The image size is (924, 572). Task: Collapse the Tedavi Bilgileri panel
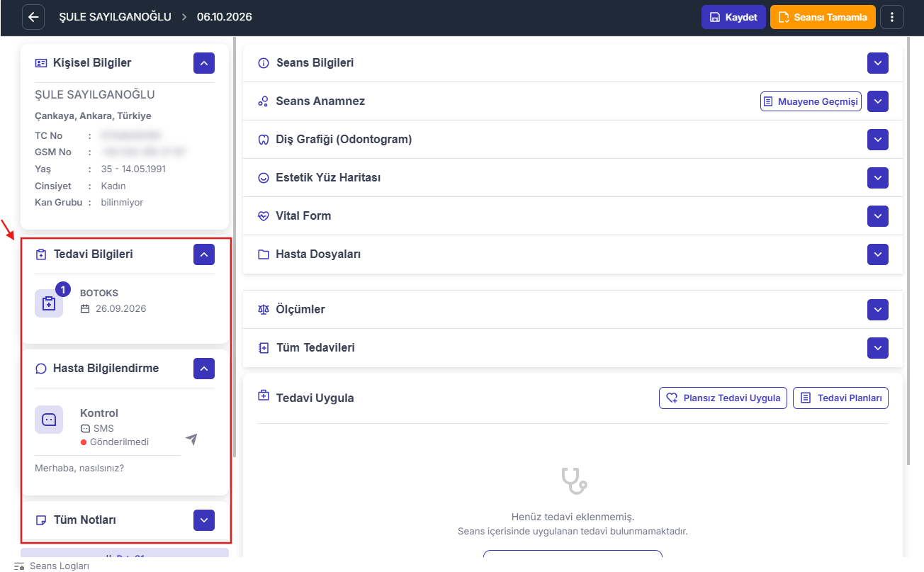point(204,254)
